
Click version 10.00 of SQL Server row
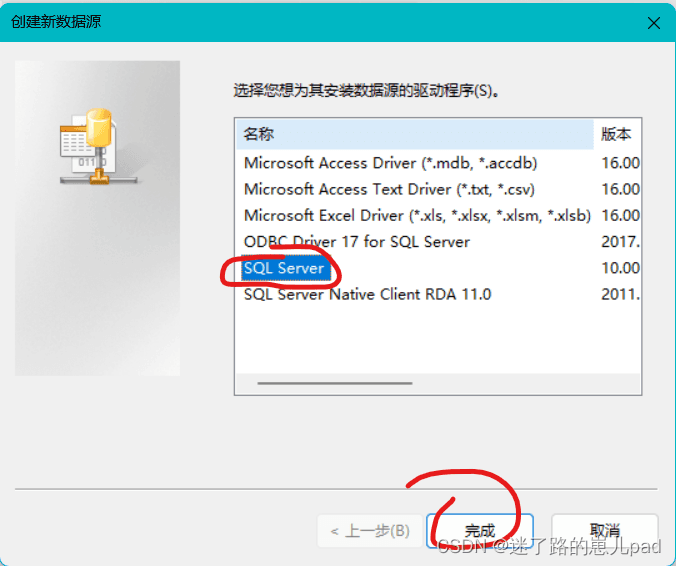pos(620,268)
